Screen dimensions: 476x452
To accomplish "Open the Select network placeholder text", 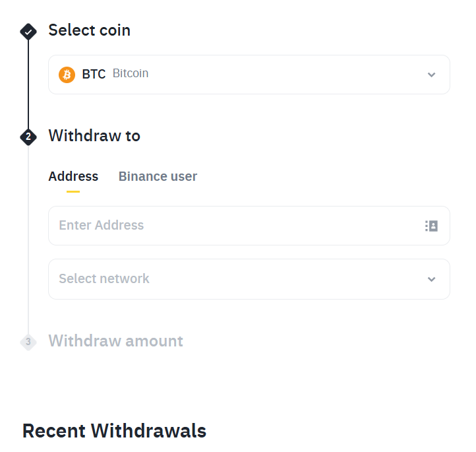I will 104,279.
